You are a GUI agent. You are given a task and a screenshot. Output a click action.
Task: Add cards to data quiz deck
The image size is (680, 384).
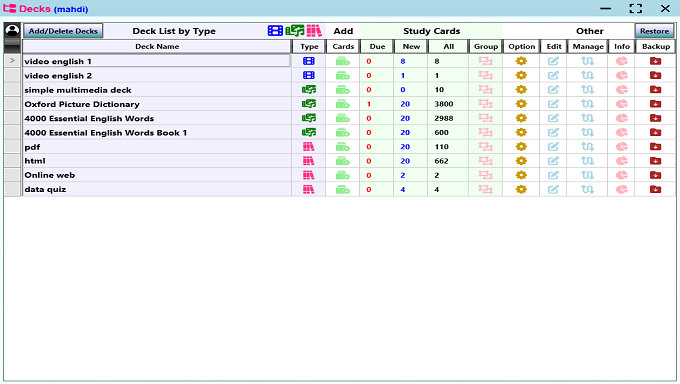point(343,190)
